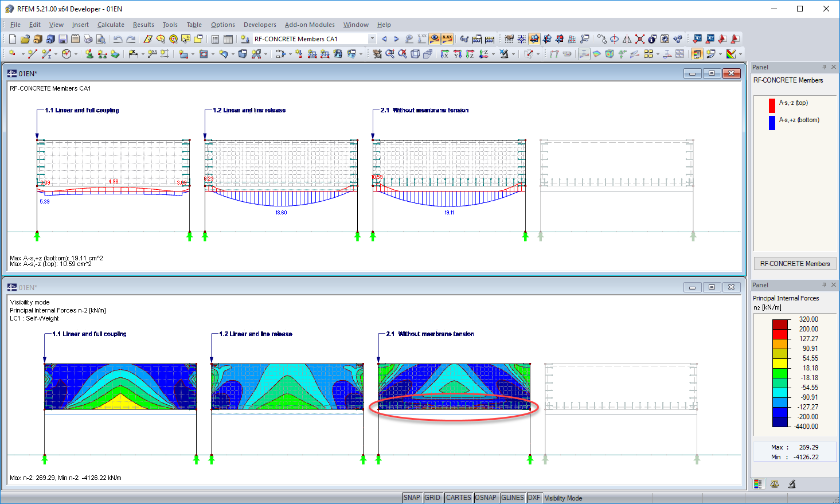
Task: Enable the SNAP toggle in the status bar
Action: point(412,498)
